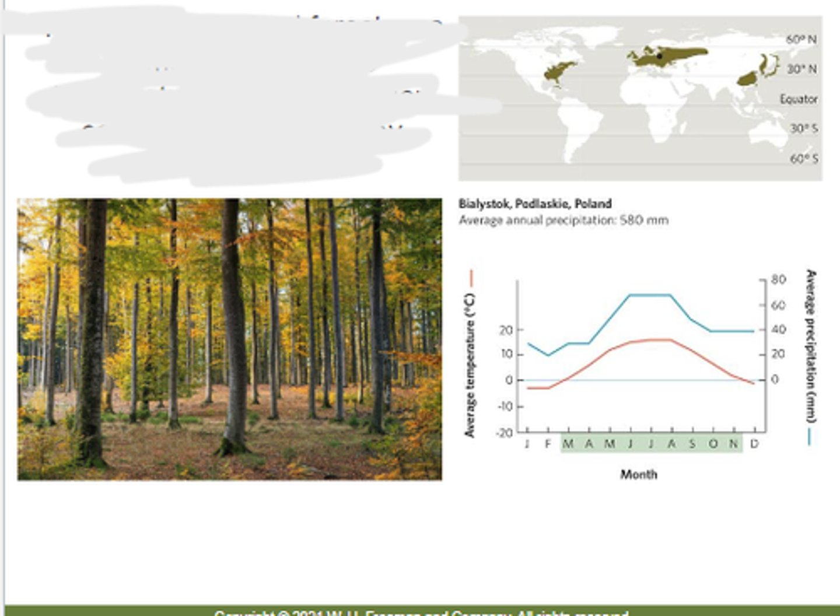Click the '60° S' latitude label

[x=804, y=159]
